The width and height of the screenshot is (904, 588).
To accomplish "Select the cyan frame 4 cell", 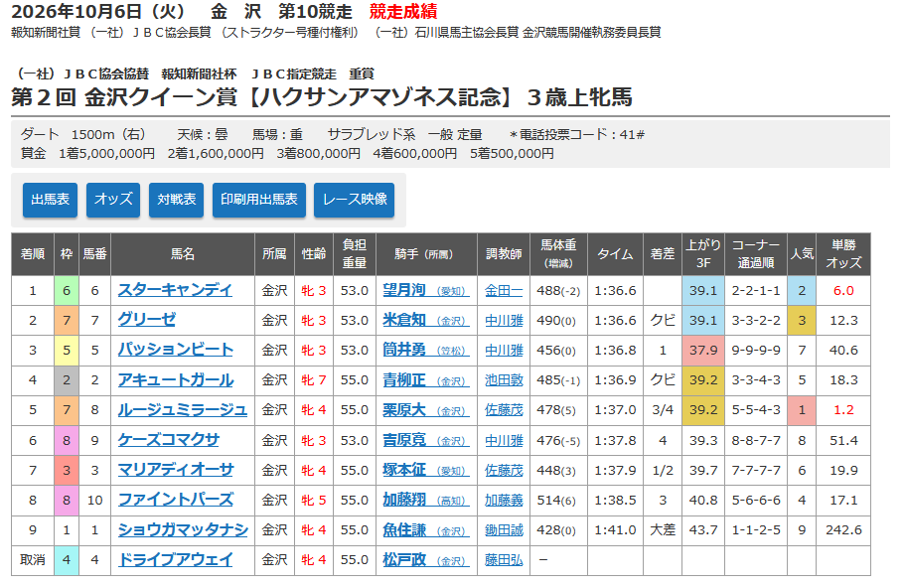I will point(67,560).
